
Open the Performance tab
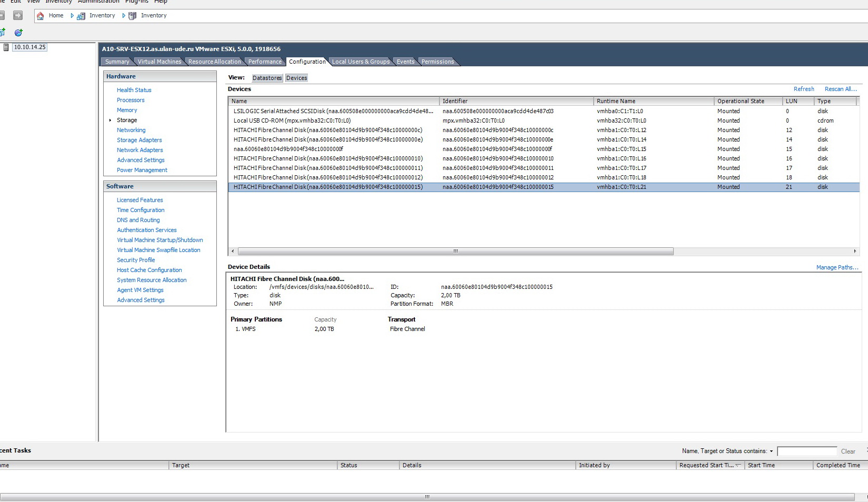pos(265,62)
